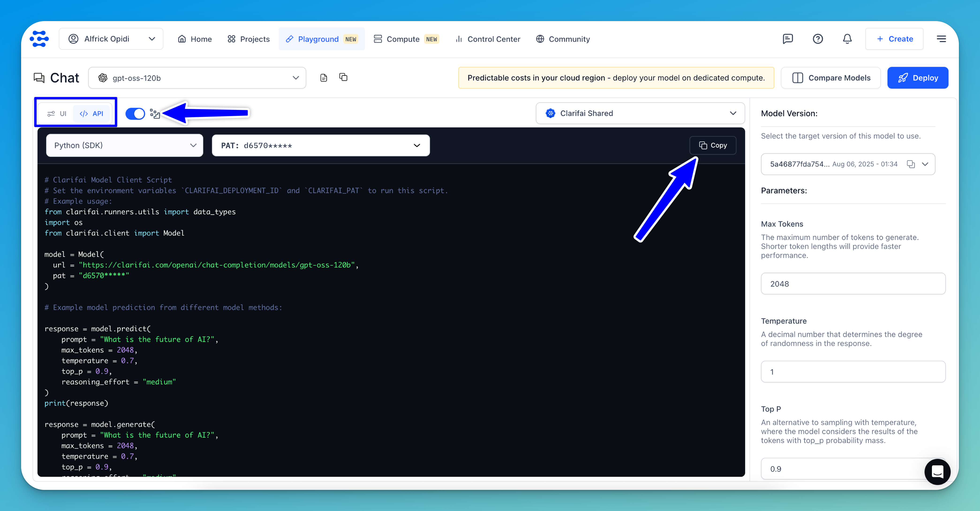
Task: Expand the Alfrick Opidi account dropdown
Action: (x=111, y=39)
